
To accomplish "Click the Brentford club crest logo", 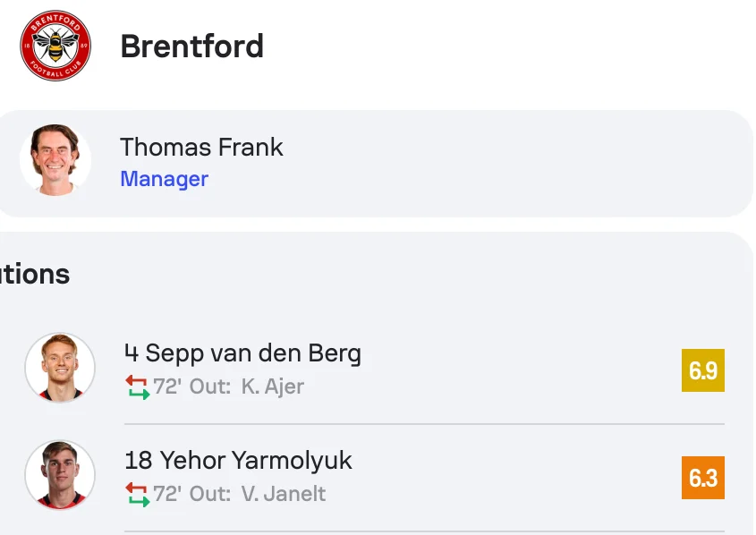I will [x=55, y=46].
